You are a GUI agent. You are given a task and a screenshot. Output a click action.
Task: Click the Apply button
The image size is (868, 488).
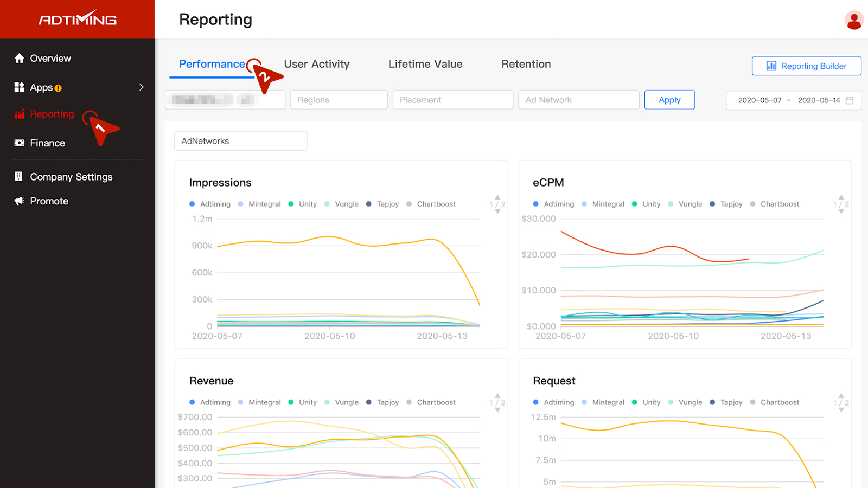pos(669,100)
